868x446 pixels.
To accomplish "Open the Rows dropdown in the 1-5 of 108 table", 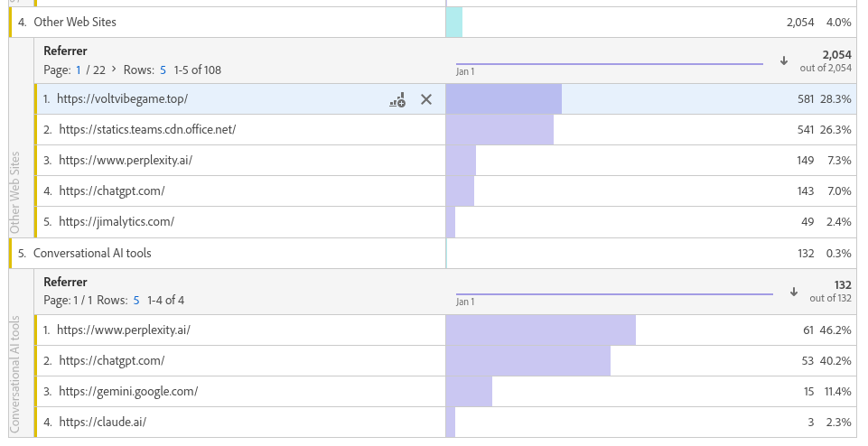I will pos(163,70).
